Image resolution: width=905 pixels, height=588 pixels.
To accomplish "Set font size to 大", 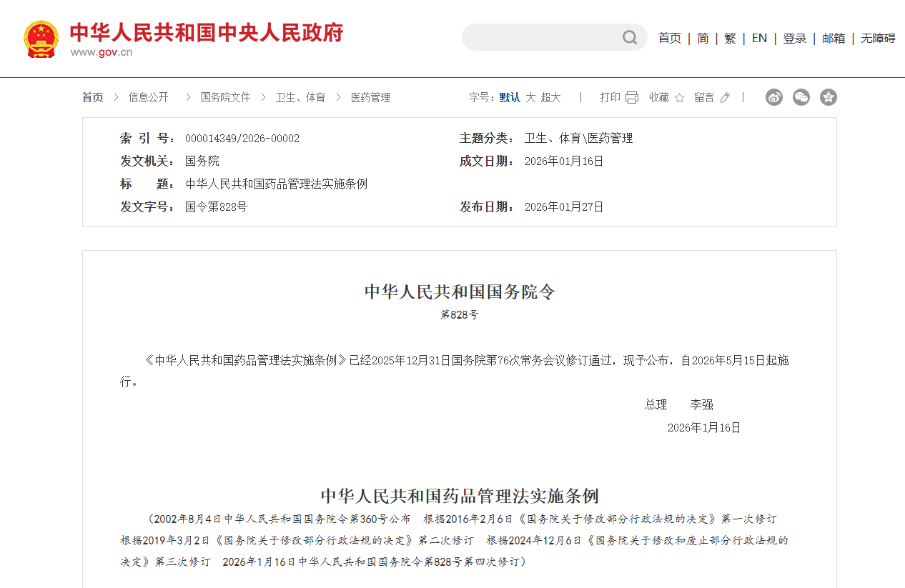I will click(x=530, y=98).
